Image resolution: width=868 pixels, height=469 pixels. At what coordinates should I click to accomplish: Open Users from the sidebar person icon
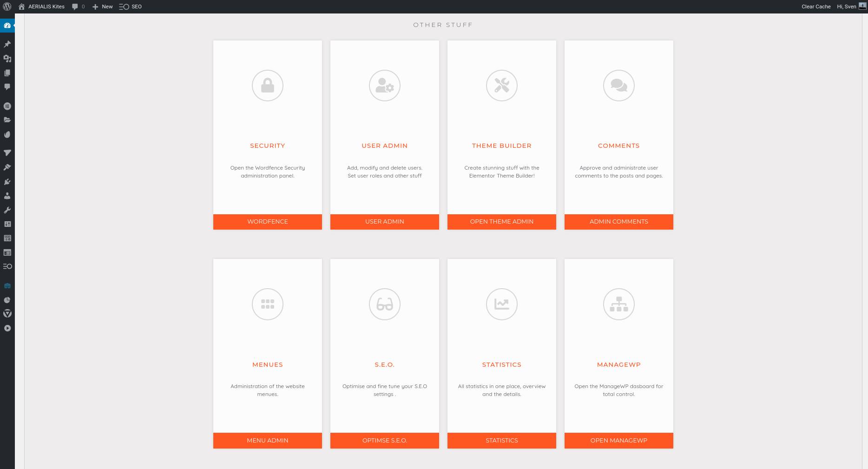[x=7, y=196]
